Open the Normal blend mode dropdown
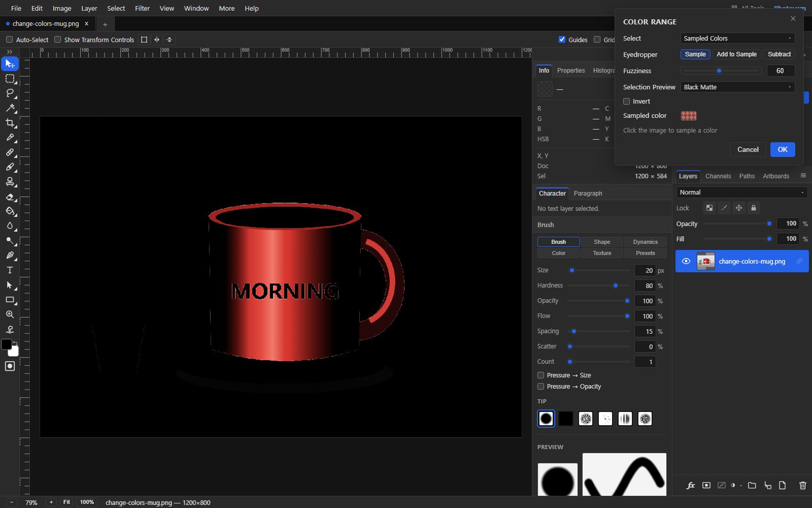This screenshot has width=812, height=508. pyautogui.click(x=741, y=193)
